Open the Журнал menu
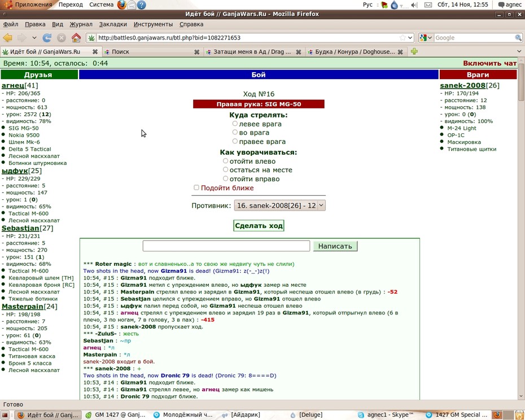This screenshot has width=525, height=420. (81, 24)
